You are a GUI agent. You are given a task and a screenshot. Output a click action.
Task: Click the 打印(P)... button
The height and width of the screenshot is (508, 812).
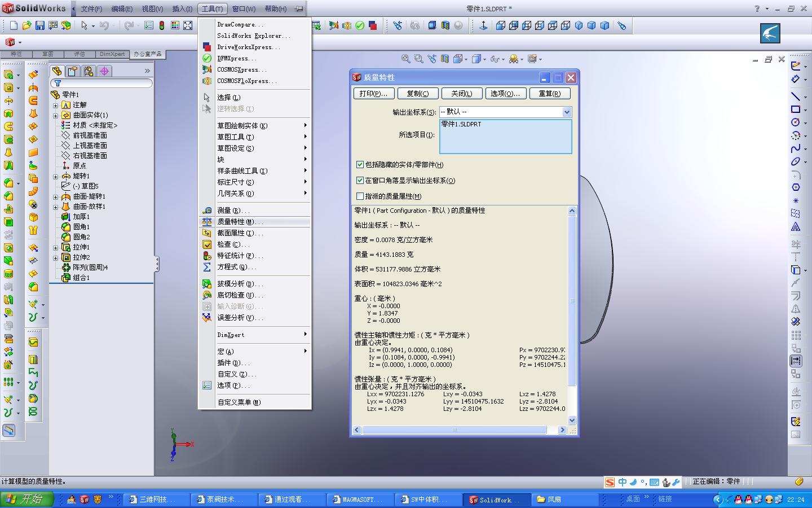[x=373, y=94]
